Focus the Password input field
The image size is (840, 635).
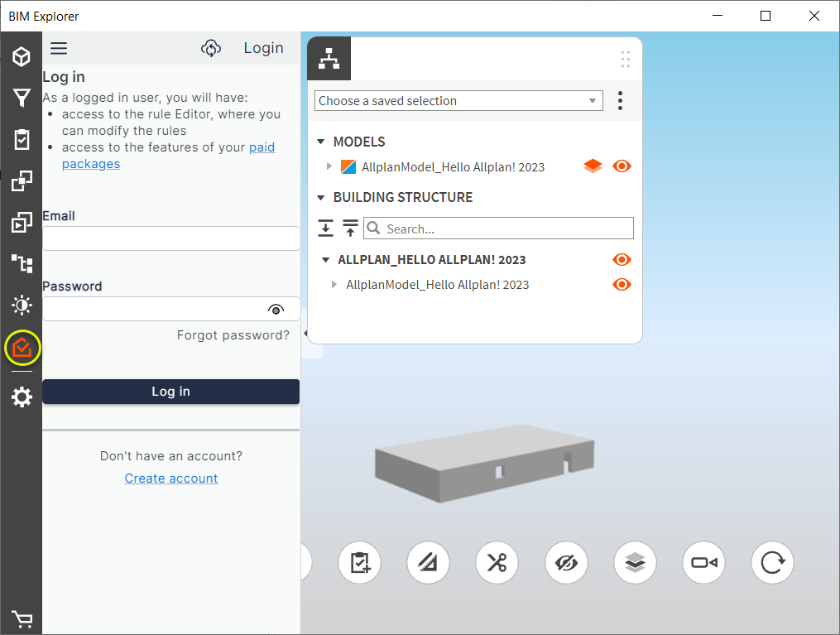tap(170, 309)
